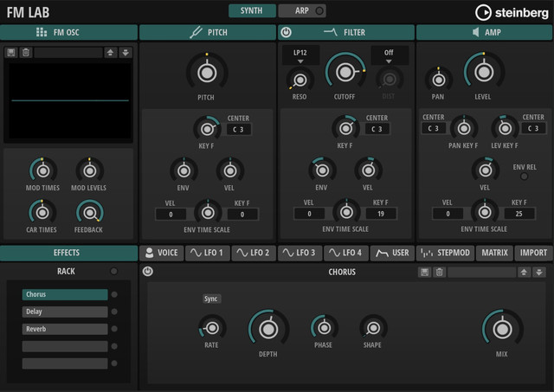Save the FM OSC preset with the disk icon
This screenshot has width=554, height=392.
click(11, 53)
